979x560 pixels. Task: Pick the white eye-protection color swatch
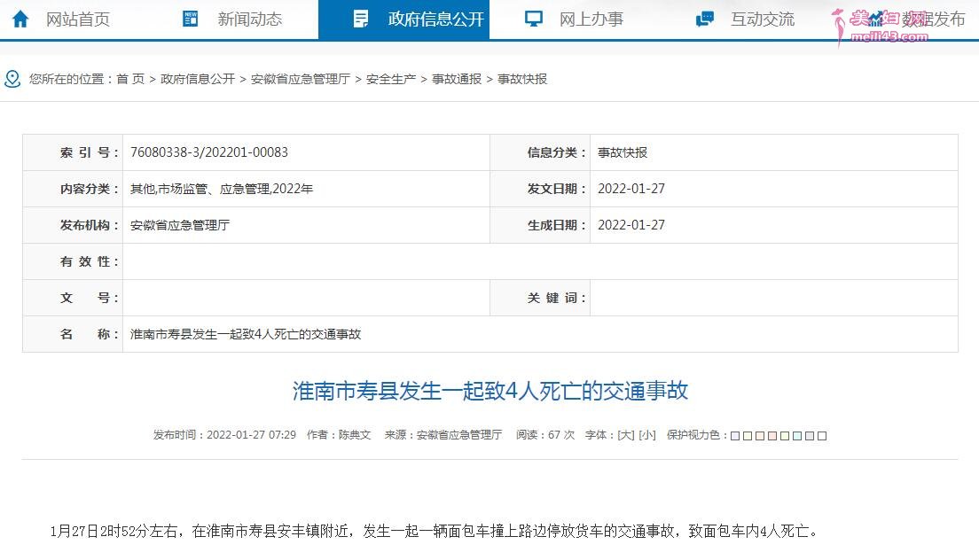coord(822,436)
